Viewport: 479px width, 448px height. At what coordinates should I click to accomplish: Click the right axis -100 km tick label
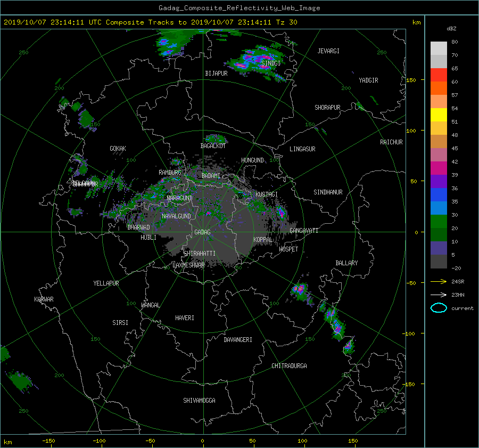point(409,333)
